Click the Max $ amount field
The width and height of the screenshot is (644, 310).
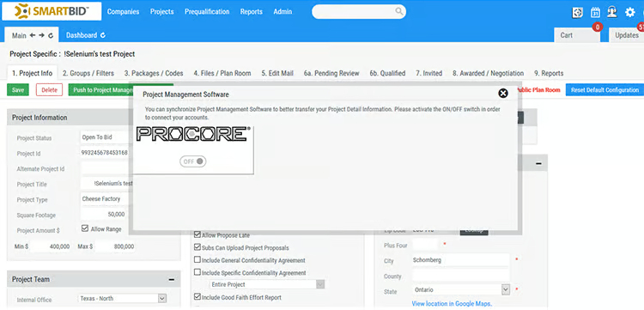[x=116, y=246]
